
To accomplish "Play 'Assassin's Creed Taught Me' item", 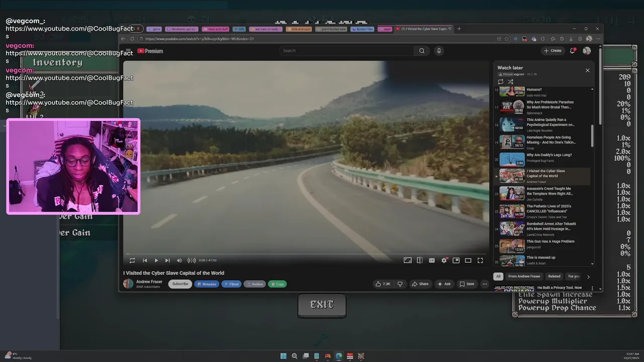I will point(542,194).
